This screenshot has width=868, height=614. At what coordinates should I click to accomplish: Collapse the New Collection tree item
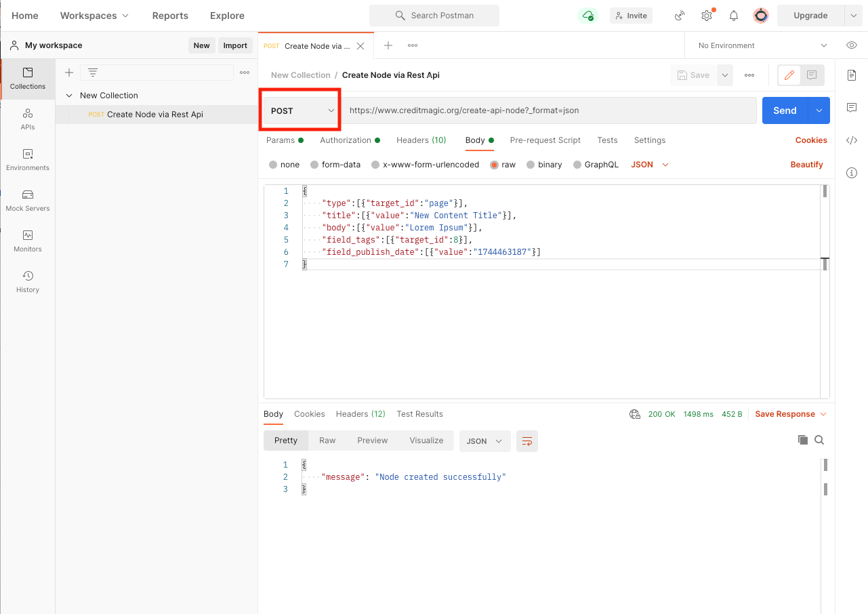tap(68, 95)
